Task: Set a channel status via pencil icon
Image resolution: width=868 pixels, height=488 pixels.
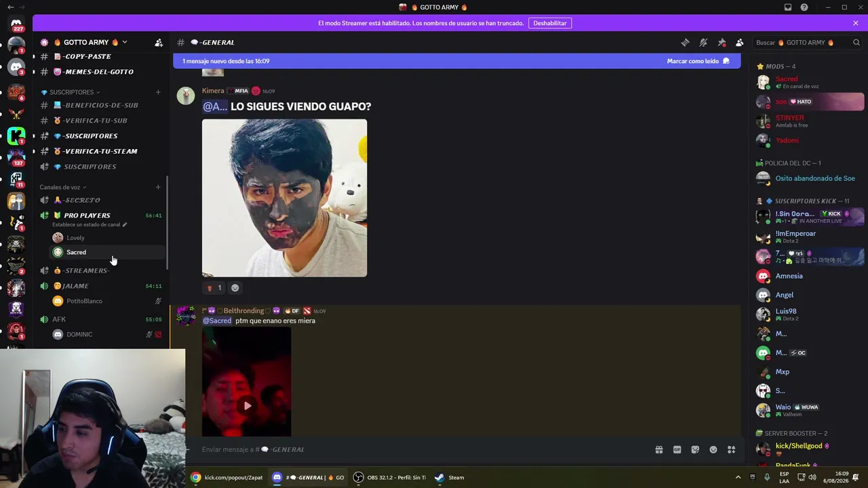Action: pyautogui.click(x=124, y=224)
